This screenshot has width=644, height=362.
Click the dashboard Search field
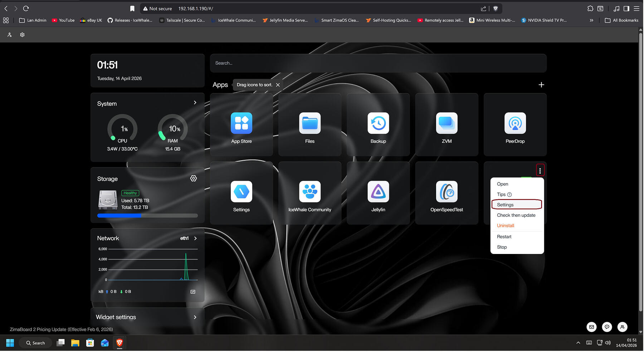tap(378, 63)
